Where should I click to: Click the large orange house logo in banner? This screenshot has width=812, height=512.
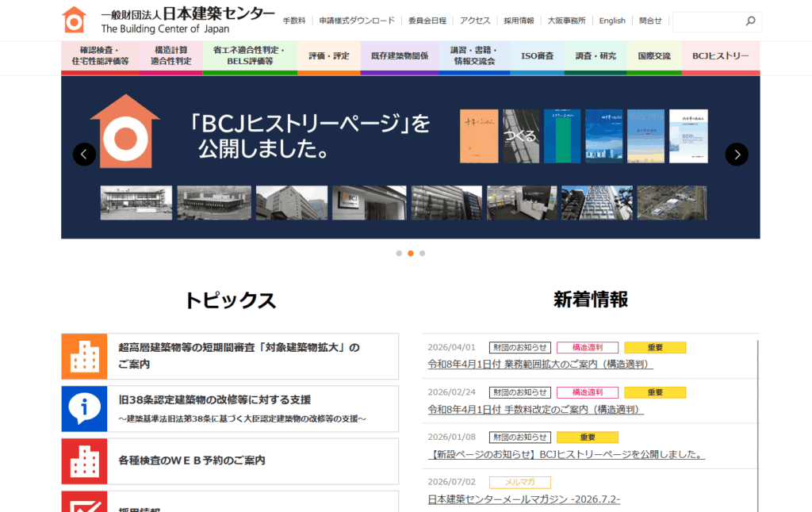point(125,131)
